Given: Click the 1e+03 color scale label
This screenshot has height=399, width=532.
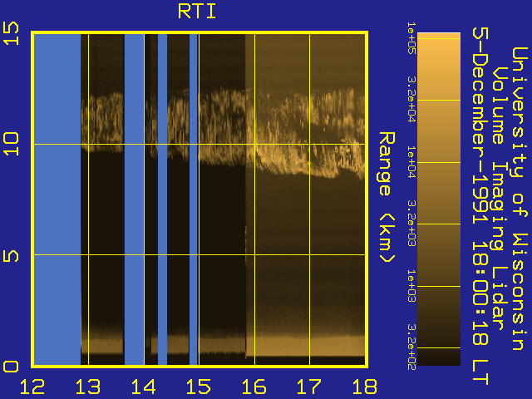Looking at the screenshot, I should tap(411, 286).
